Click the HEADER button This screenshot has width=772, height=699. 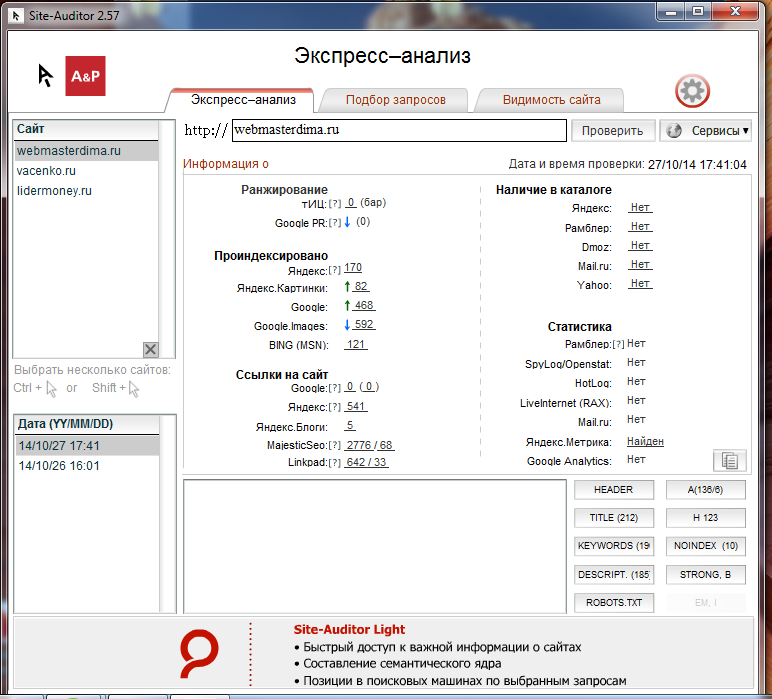[613, 490]
